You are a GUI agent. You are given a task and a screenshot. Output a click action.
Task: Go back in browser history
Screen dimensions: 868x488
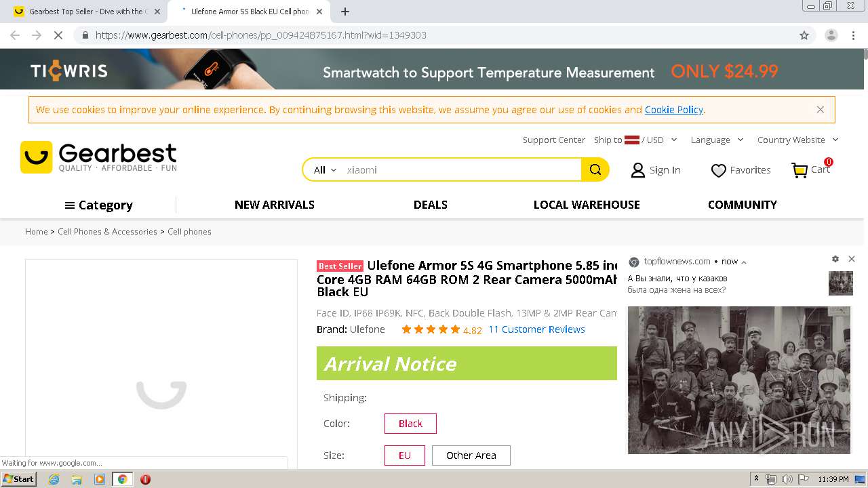(x=15, y=35)
